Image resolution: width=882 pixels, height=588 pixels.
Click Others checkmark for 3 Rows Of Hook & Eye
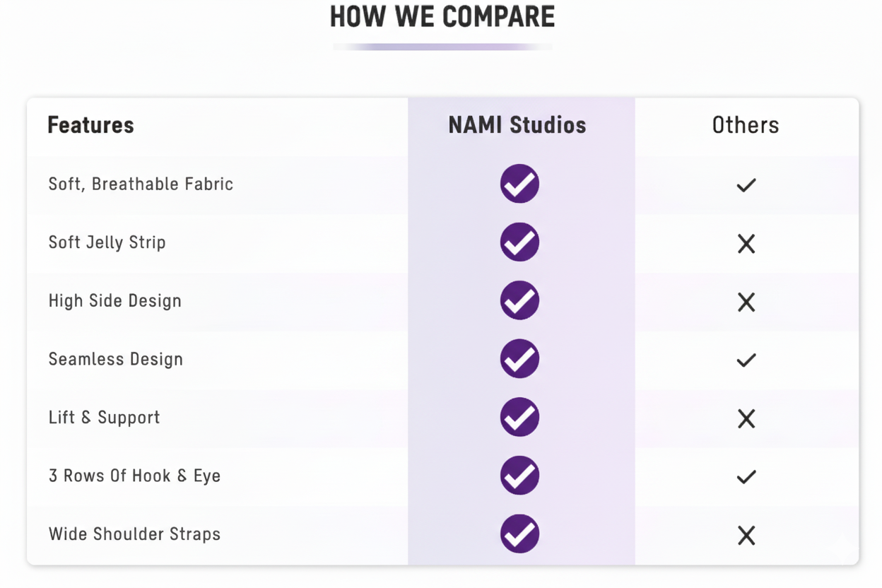pos(746,477)
